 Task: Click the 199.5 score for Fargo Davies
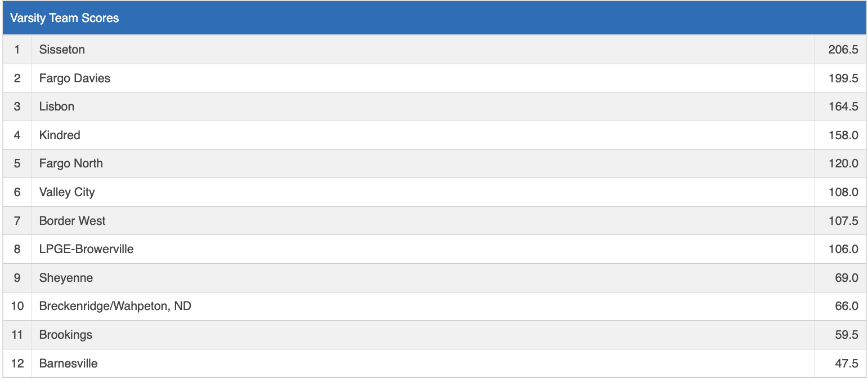(x=843, y=78)
